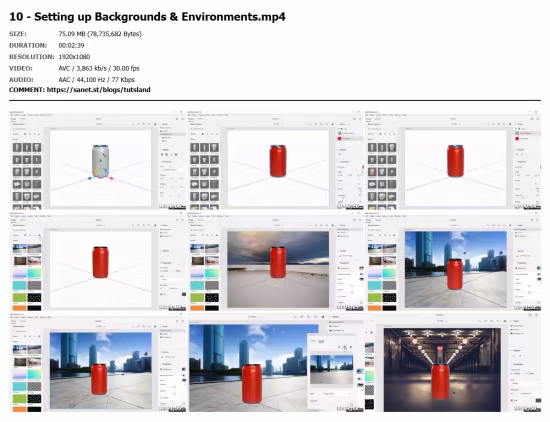This screenshot has height=422, width=550.
Task: Click the 'RESOLUTION:' label
Action: pos(32,57)
